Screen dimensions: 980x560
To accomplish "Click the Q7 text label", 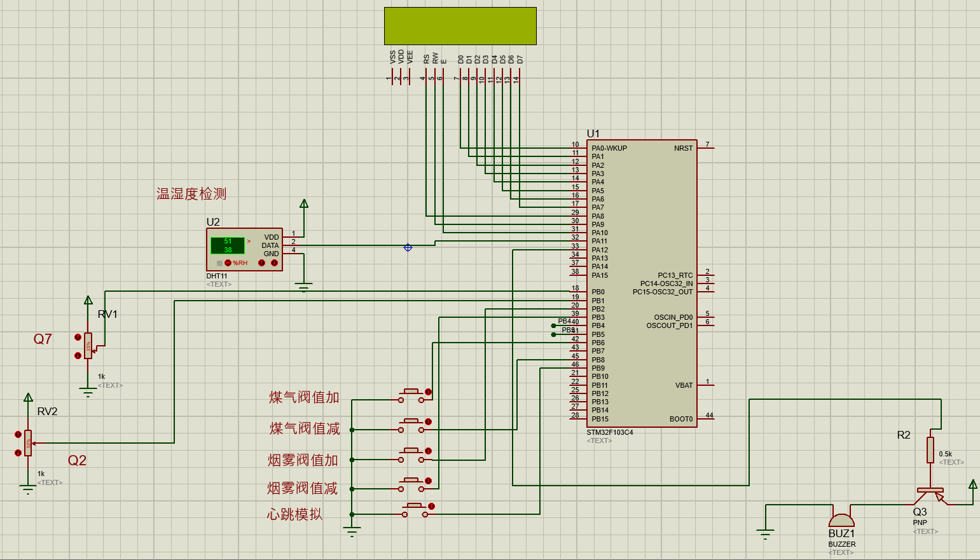I will (43, 339).
